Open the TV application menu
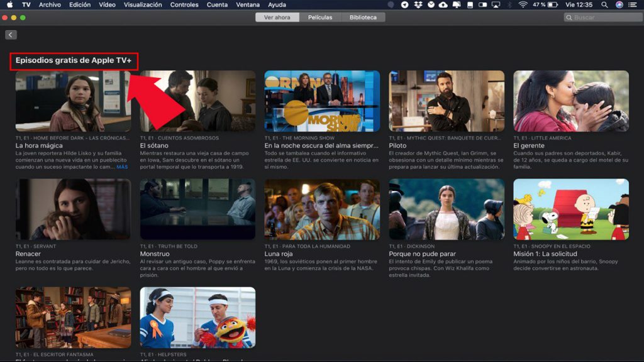The image size is (644, 362). click(x=26, y=4)
